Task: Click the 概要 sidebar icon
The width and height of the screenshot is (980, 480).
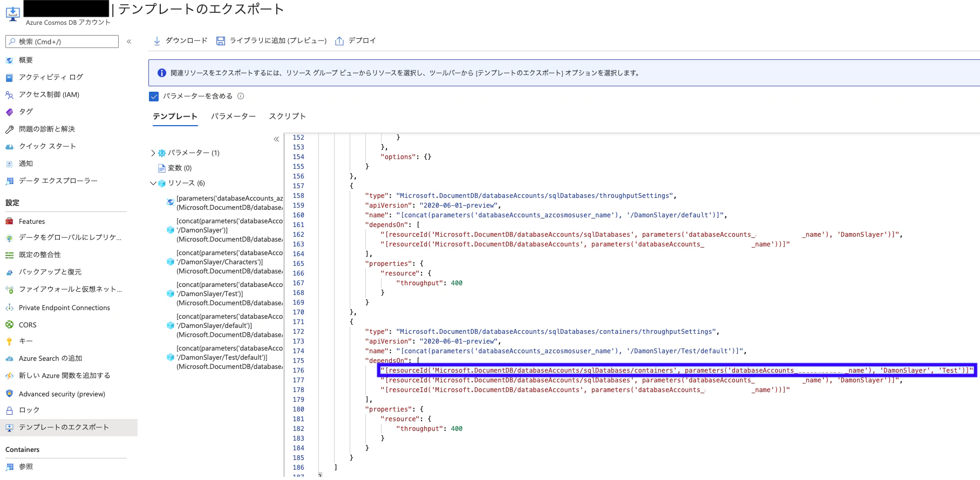Action: pos(9,60)
